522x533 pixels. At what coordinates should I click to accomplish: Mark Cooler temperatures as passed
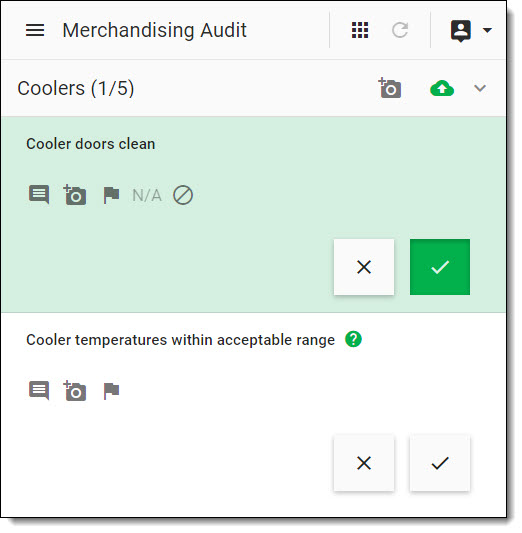[x=440, y=463]
